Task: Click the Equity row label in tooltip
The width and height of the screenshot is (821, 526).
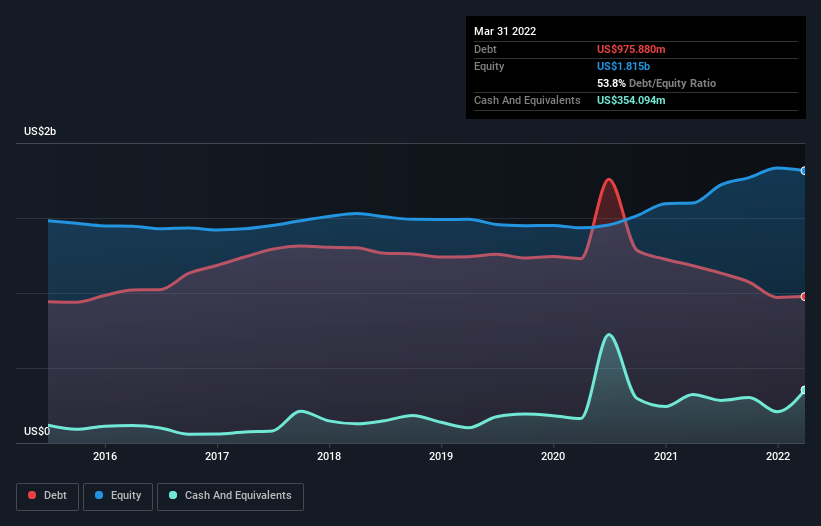Action: tap(489, 66)
